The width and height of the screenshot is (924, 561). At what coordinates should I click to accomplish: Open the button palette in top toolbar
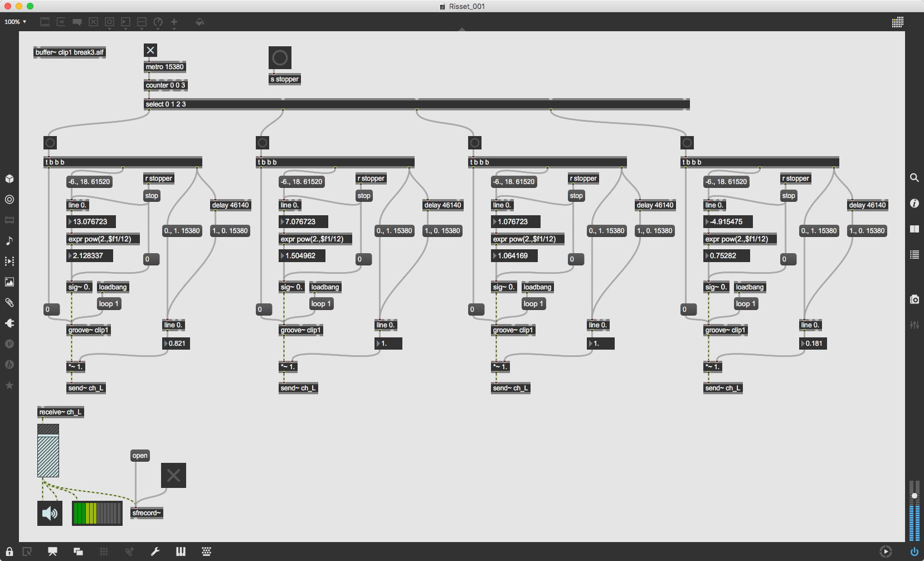click(110, 22)
